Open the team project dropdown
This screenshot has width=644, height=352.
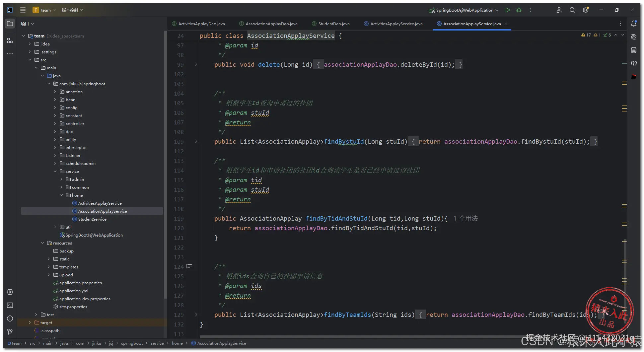(x=44, y=10)
